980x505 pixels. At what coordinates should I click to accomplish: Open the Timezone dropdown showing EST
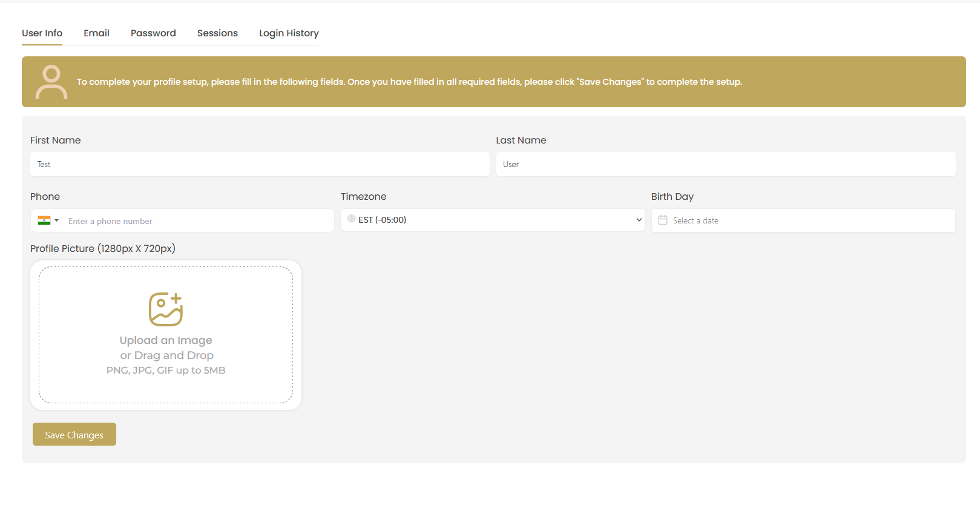tap(493, 220)
